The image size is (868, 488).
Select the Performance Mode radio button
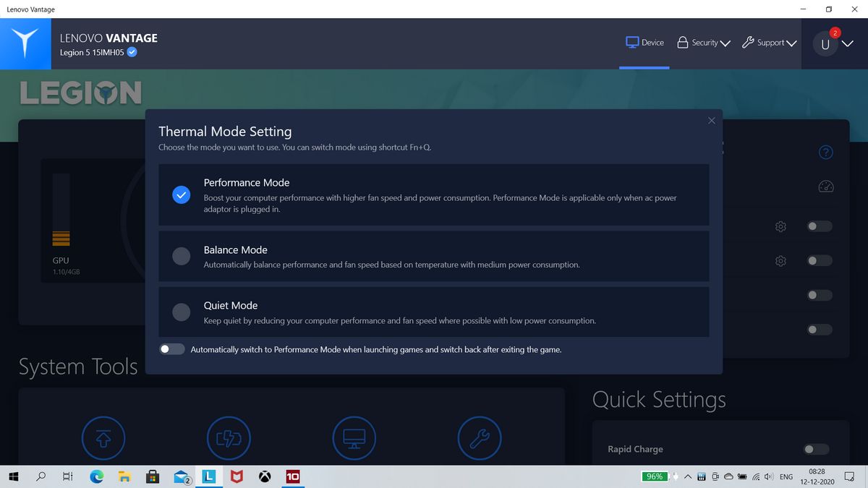tap(182, 194)
